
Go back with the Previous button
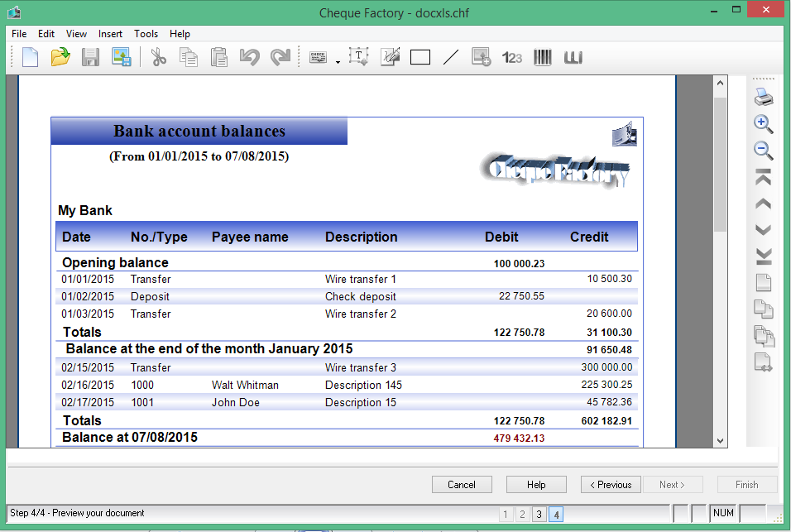(611, 485)
